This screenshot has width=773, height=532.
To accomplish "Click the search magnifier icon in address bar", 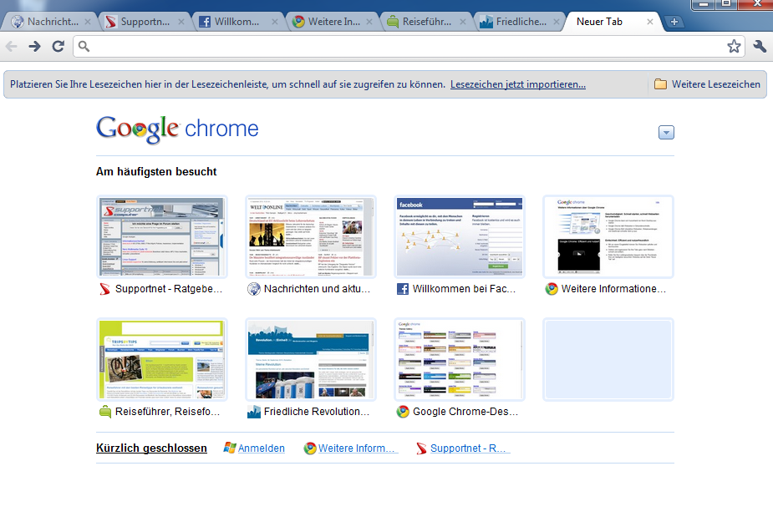I will pos(84,46).
